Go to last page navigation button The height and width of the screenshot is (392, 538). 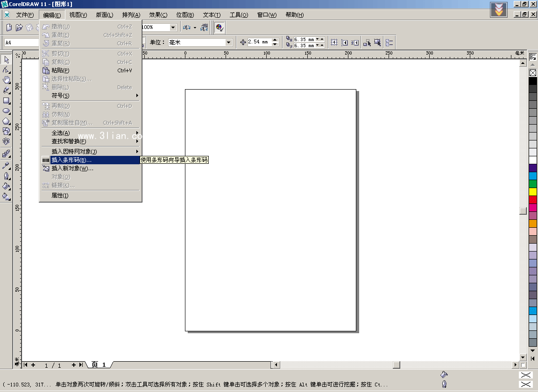point(81,365)
